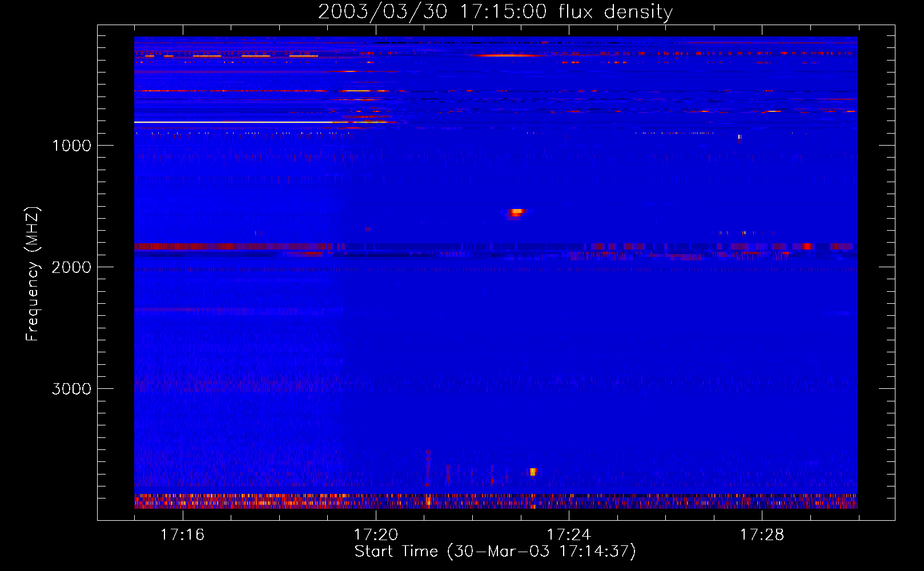Click the "Frequency (MHZ)" axis label
Viewport: 924px width, 571px height.
coord(33,274)
